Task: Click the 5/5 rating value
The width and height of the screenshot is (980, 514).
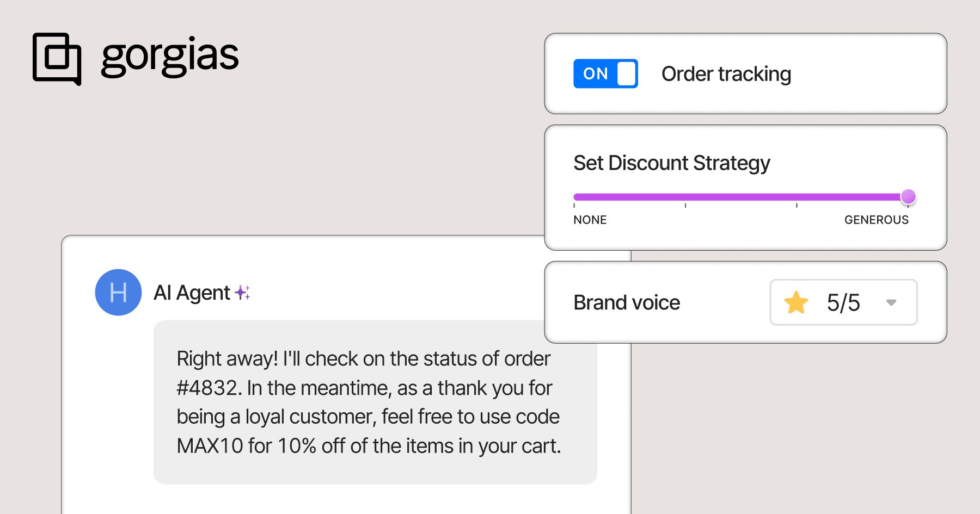Action: tap(843, 302)
